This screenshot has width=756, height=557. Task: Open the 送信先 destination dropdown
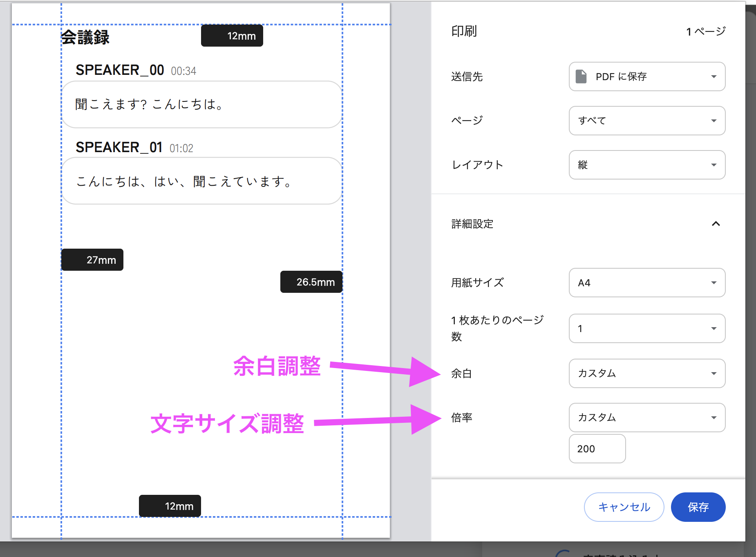pyautogui.click(x=647, y=76)
